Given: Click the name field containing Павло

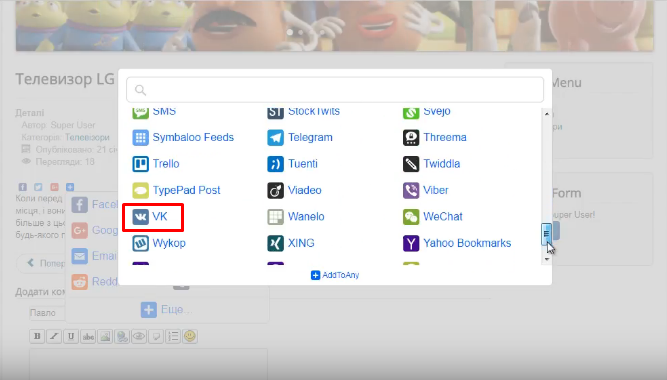Looking at the screenshot, I should tap(47, 313).
